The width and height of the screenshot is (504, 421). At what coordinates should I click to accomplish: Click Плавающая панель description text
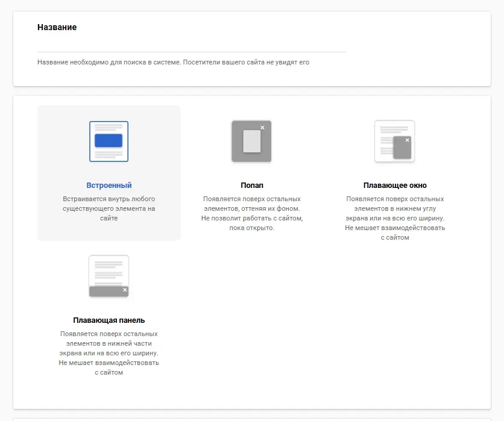pyautogui.click(x=109, y=353)
